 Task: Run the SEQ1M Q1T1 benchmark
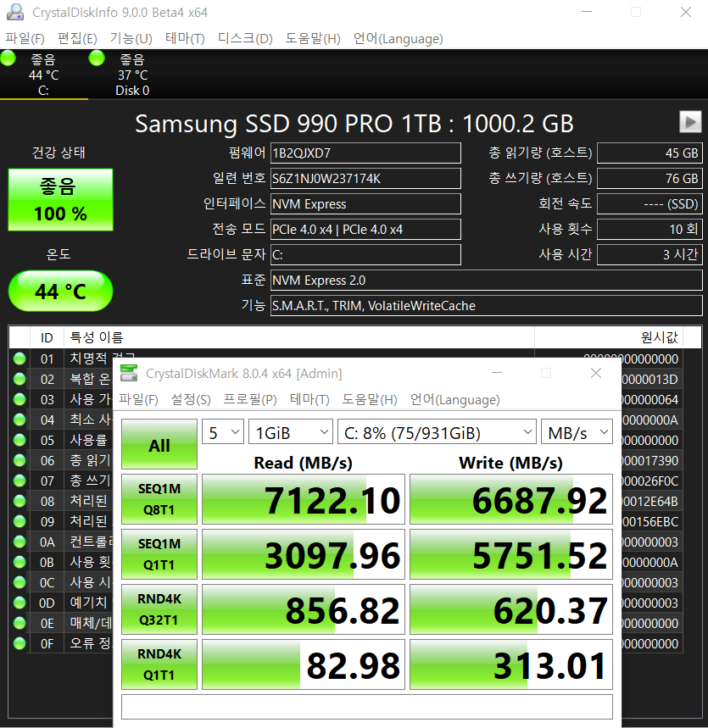(x=159, y=554)
